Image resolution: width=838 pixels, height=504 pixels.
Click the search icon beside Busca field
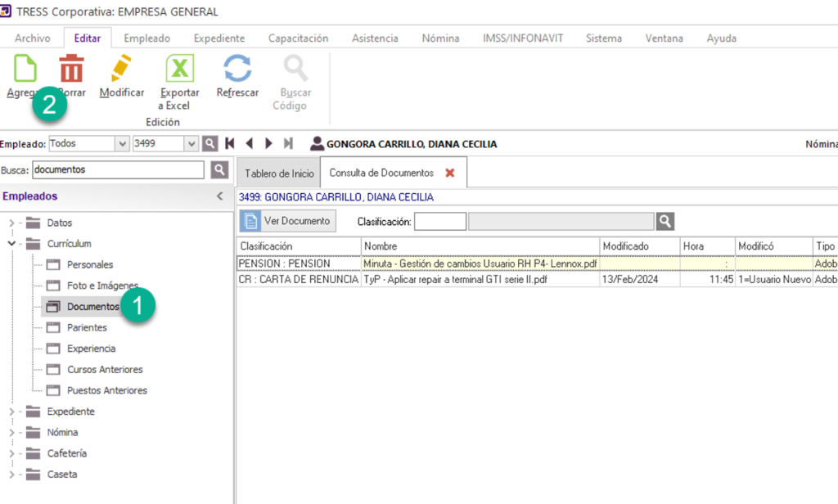coord(219,169)
